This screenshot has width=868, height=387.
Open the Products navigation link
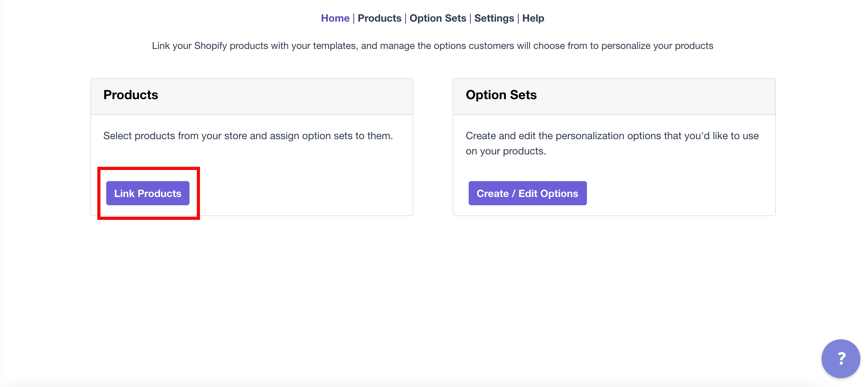[379, 18]
